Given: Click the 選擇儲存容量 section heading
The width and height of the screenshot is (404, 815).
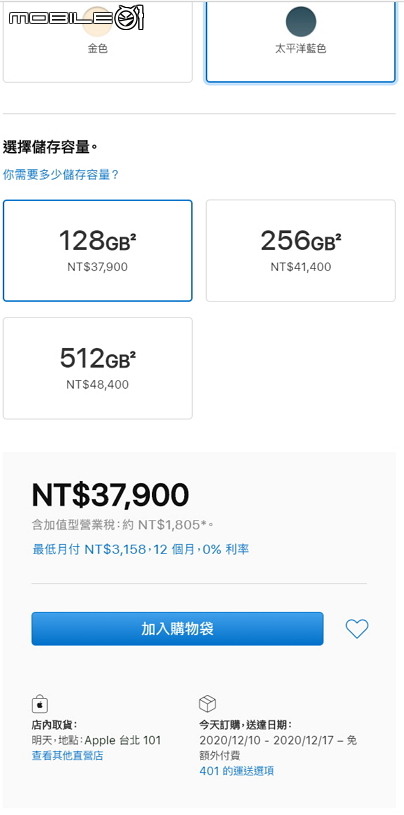Looking at the screenshot, I should coord(50,148).
